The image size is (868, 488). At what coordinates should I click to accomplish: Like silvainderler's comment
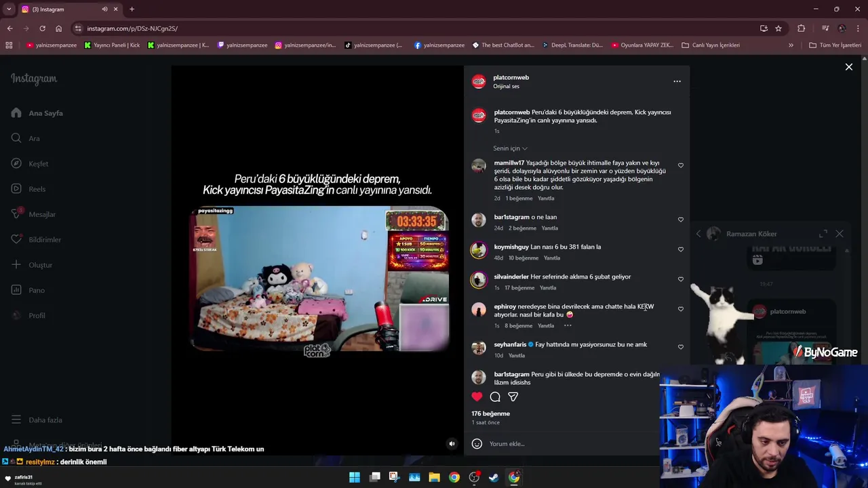[681, 279]
